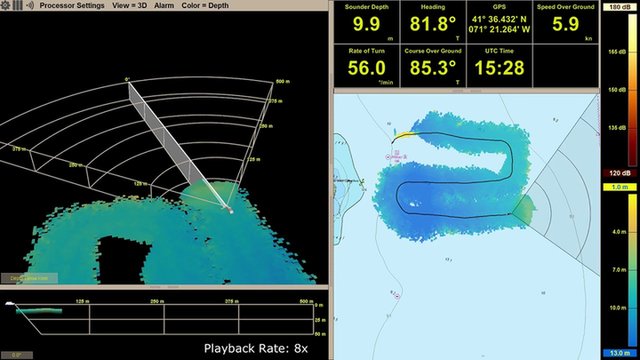The width and height of the screenshot is (640, 360).
Task: Click the vertical bars layout icon
Action: pos(18,5)
